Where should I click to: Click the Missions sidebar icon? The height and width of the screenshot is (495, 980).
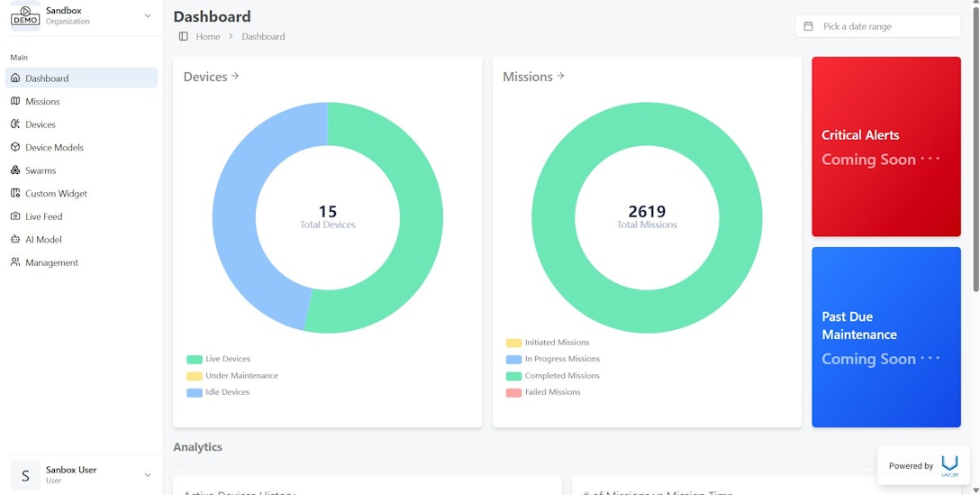pyautogui.click(x=15, y=101)
